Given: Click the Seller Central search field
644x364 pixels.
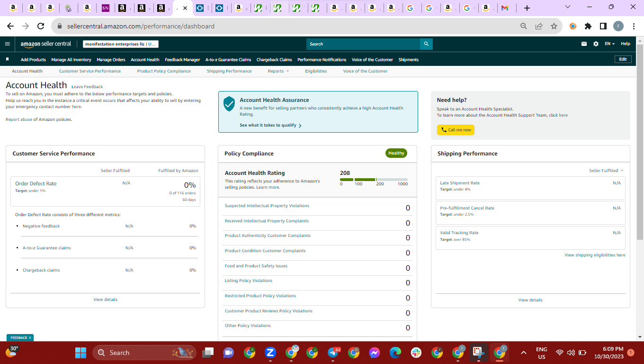Looking at the screenshot, I should point(363,44).
